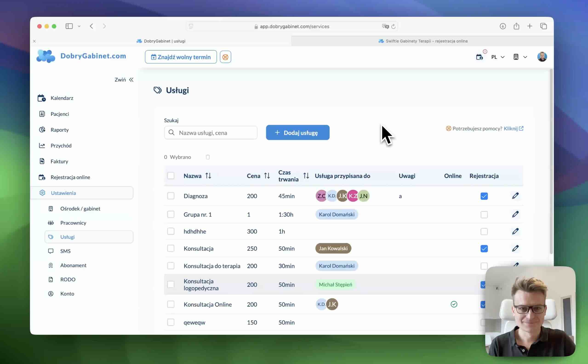Click the page vertical scrollbar
This screenshot has height=364, width=588.
click(551, 161)
